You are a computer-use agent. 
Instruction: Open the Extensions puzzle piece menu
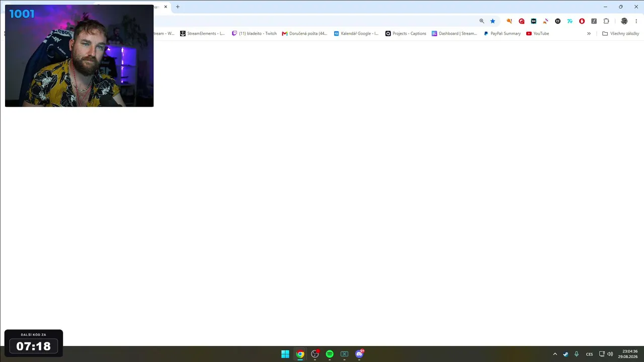point(606,21)
